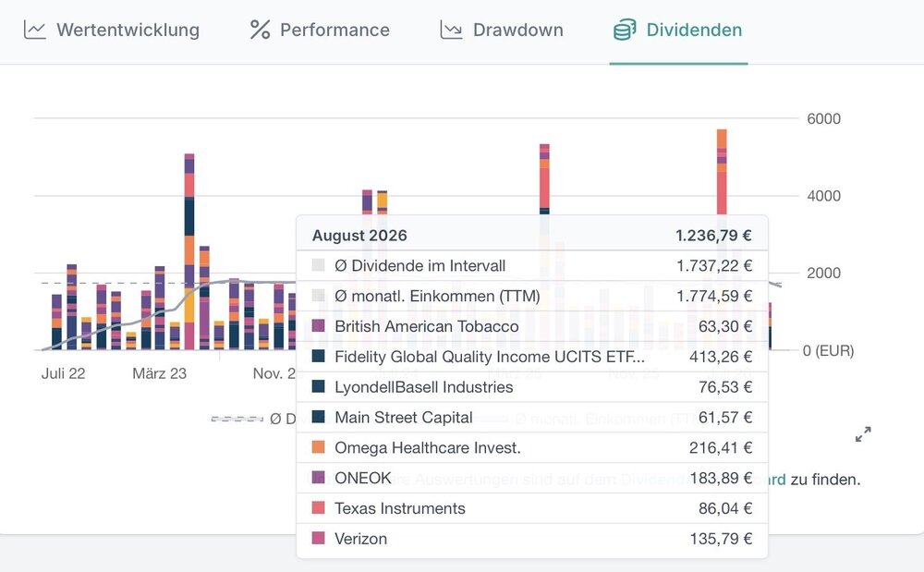Toggle the dashed Ø Dividende legend entry

[253, 419]
